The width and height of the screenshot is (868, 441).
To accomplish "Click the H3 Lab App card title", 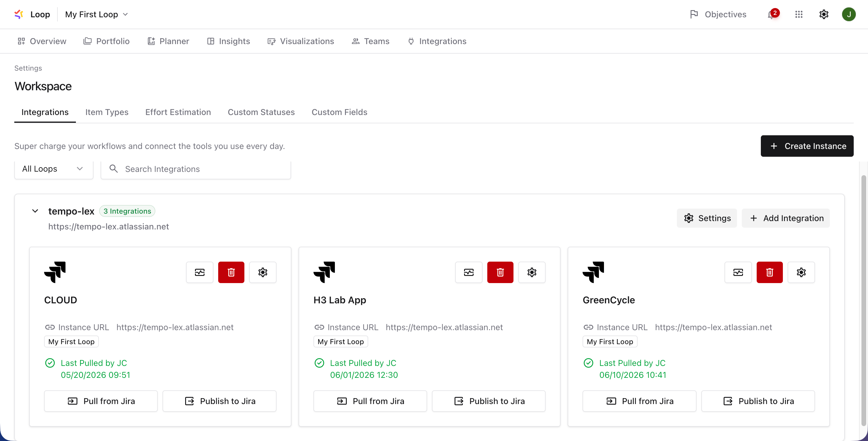I will (340, 300).
